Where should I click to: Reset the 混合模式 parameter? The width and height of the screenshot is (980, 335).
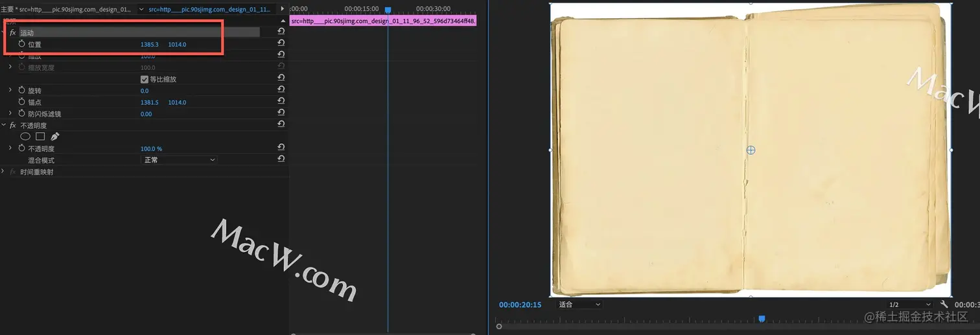point(281,159)
